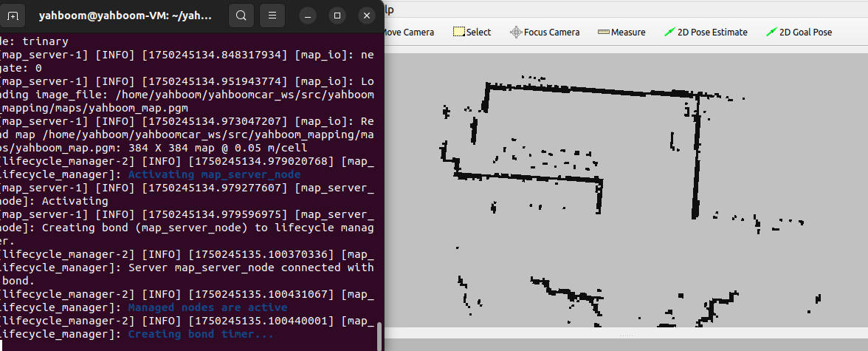This screenshot has width=868, height=351.
Task: Click the "_mapping/maps/yahboom_map.pgm" path line
Action: 94,108
